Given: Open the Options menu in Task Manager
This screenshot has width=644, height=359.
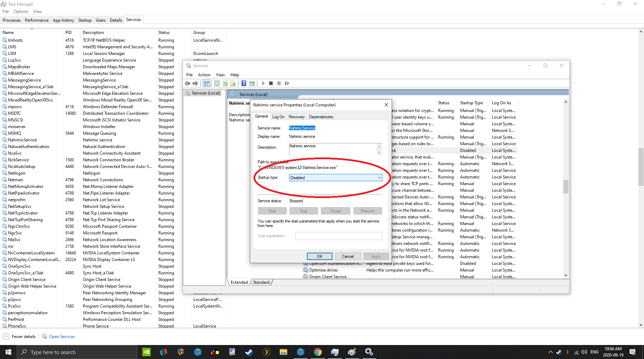Looking at the screenshot, I should 21,12.
